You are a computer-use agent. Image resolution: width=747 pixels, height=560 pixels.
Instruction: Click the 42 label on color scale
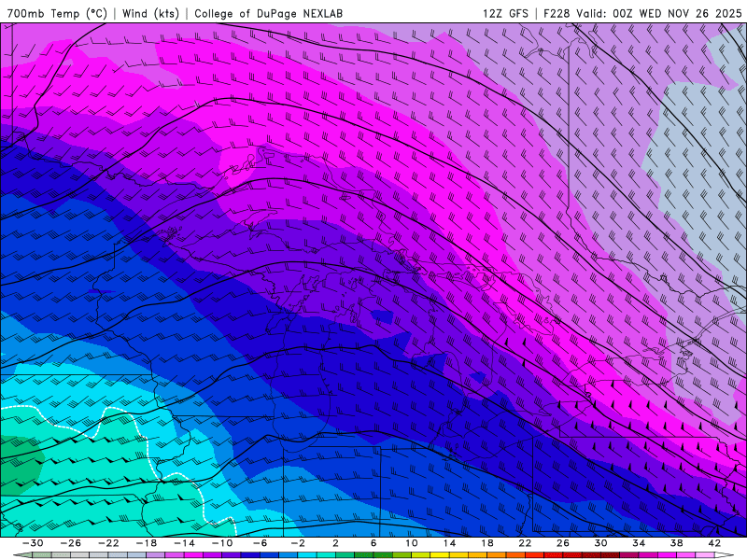tap(714, 543)
